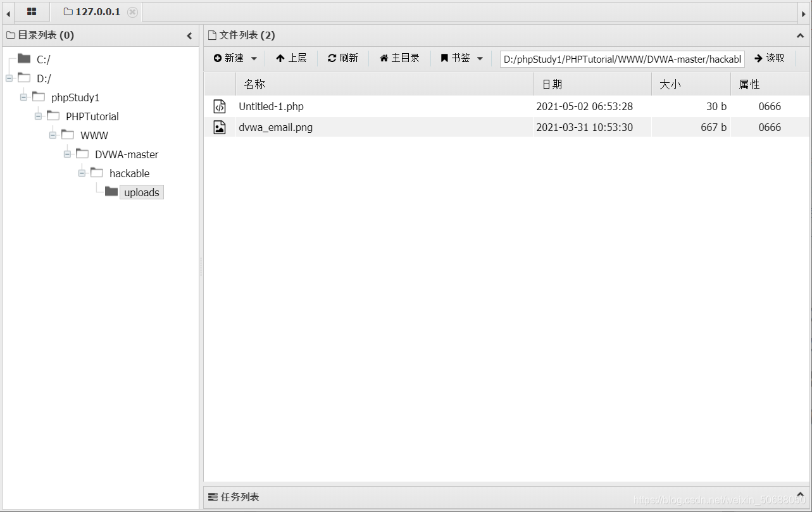812x512 pixels.
Task: Click the C:/ drive folder icon
Action: click(x=24, y=59)
